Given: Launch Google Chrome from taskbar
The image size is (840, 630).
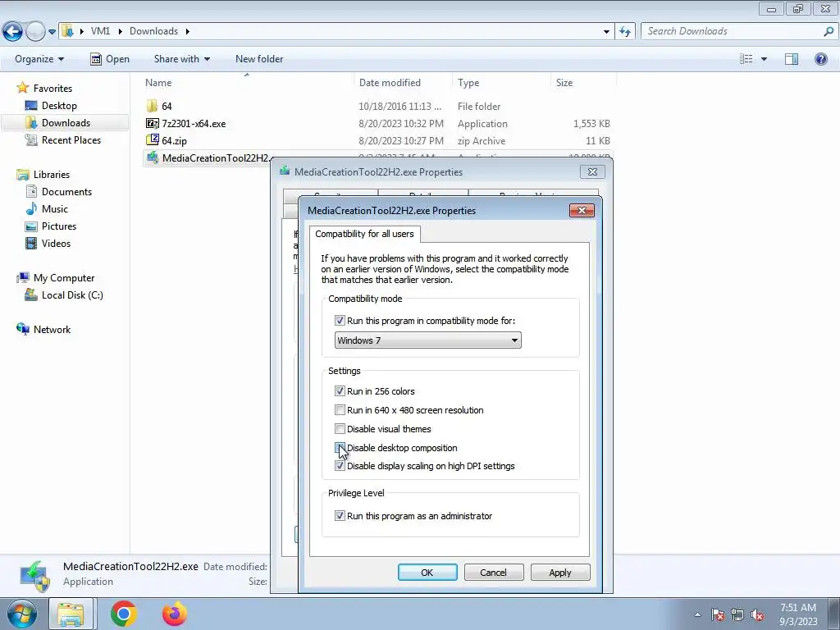Looking at the screenshot, I should point(123,614).
